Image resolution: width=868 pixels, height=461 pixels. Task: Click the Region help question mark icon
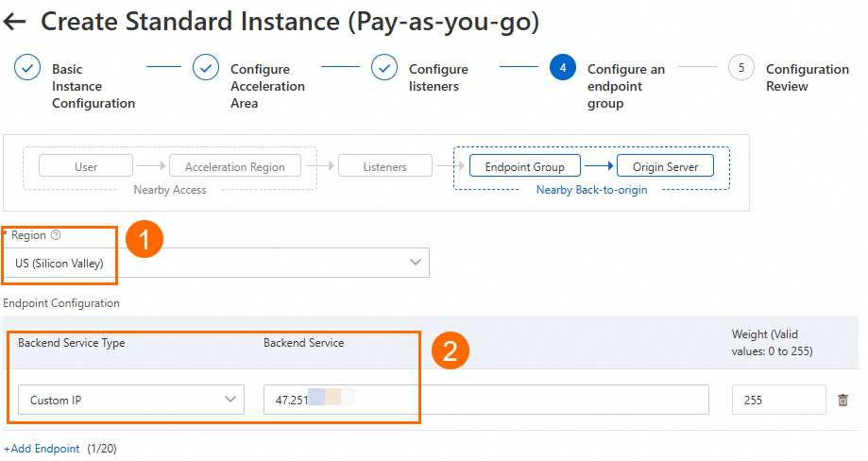56,235
